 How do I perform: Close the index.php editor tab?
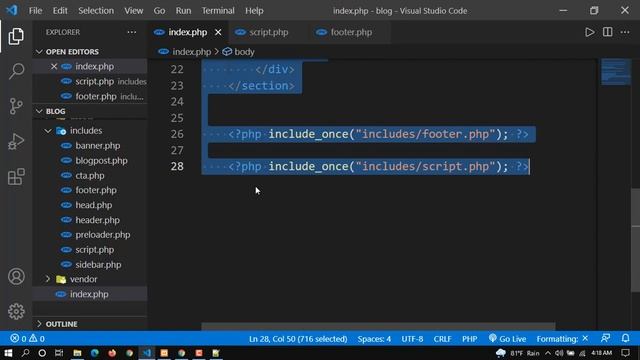218,32
